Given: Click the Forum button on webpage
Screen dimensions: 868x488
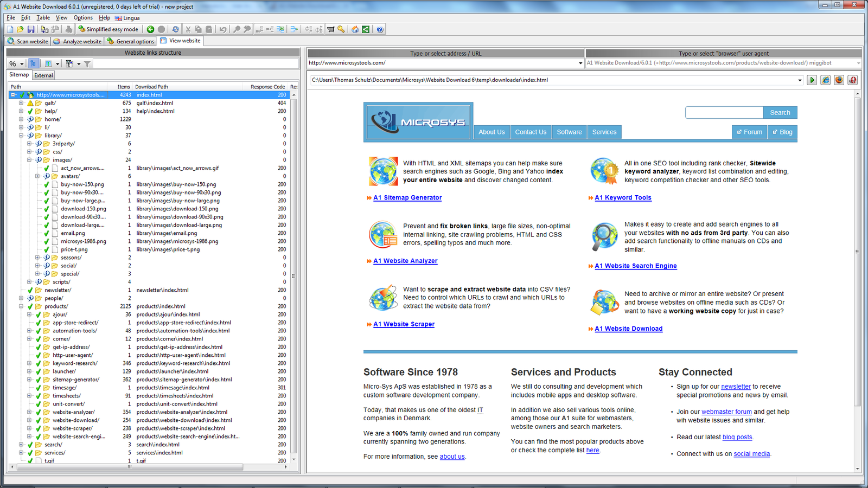Looking at the screenshot, I should tap(749, 132).
